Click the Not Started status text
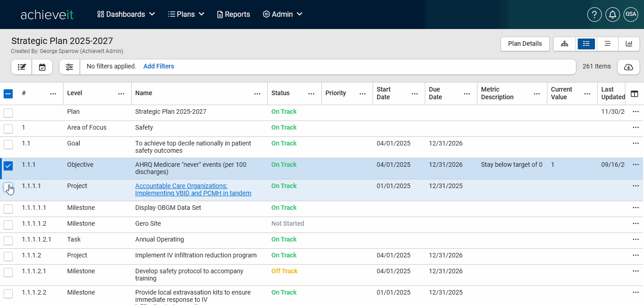Screen dimensions: 644x305 [x=288, y=223]
